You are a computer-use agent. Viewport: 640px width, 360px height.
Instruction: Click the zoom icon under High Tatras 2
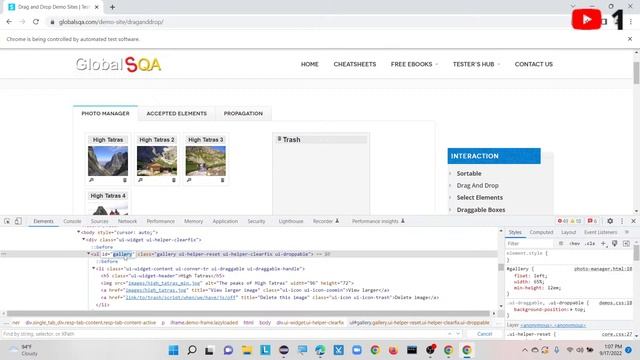tap(140, 180)
